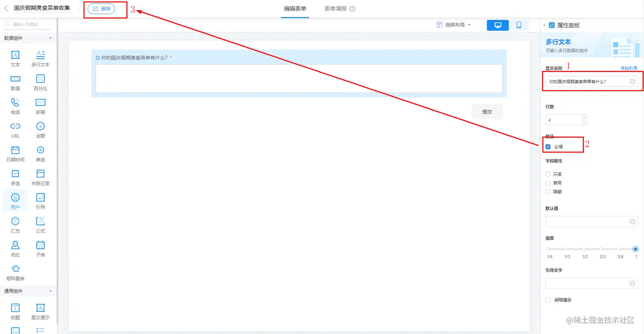644x334 pixels.
Task: Switch to desktop preview mode
Action: coord(497,25)
